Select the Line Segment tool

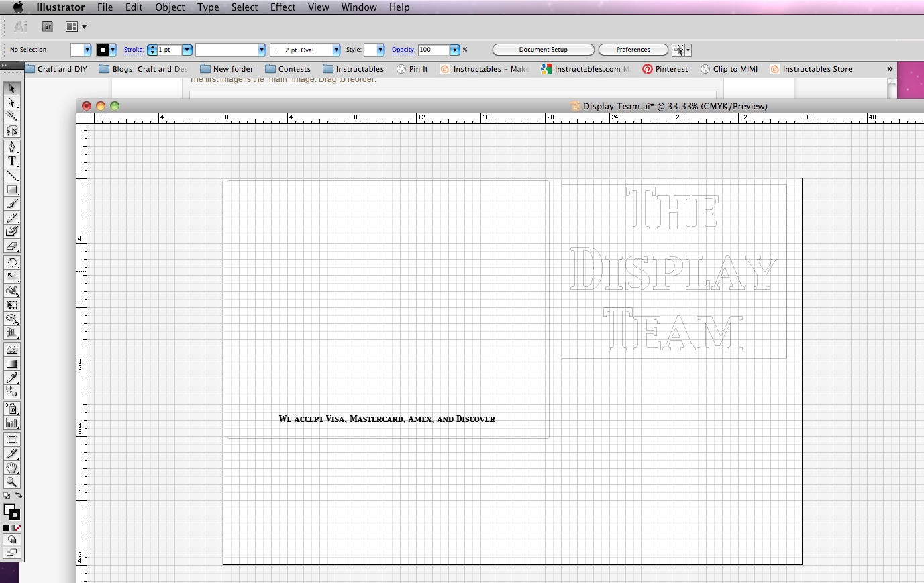[11, 175]
